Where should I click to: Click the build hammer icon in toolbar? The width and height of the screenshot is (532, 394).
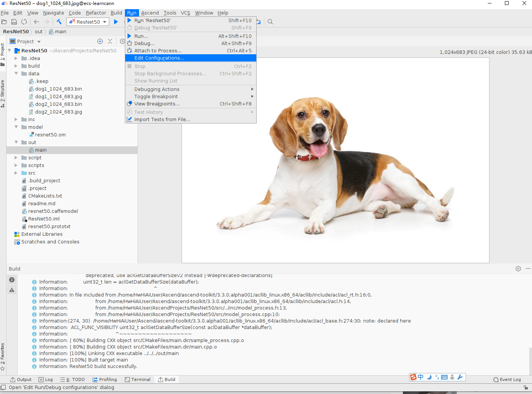59,22
